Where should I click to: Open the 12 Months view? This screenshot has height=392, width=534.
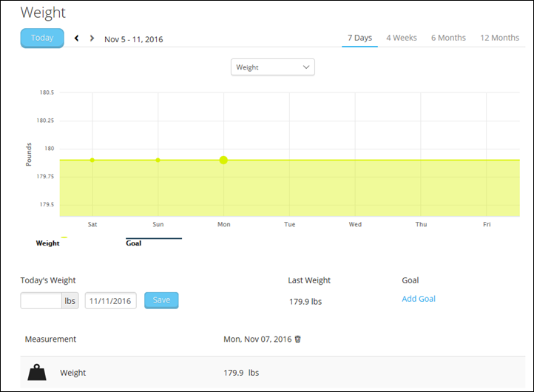499,38
